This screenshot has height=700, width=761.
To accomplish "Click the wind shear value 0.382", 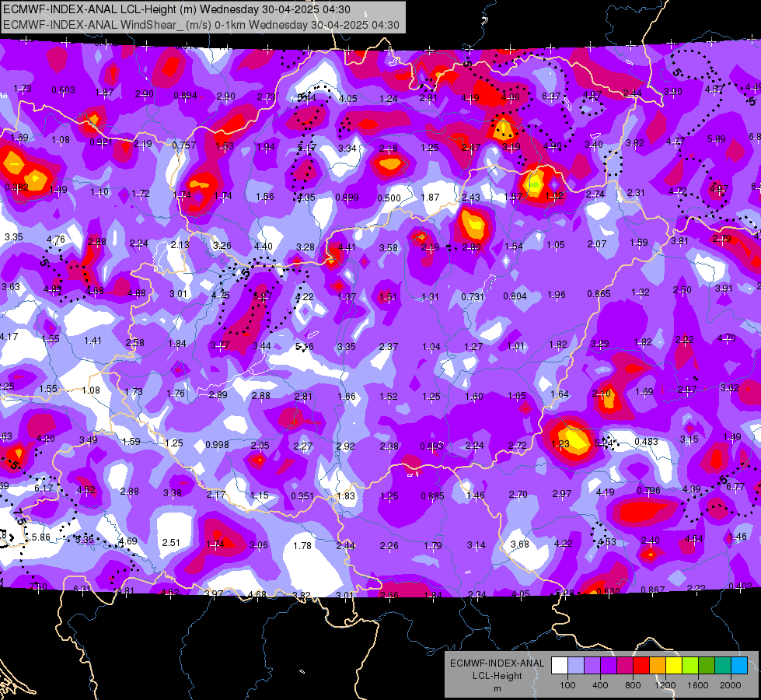I will pyautogui.click(x=16, y=187).
